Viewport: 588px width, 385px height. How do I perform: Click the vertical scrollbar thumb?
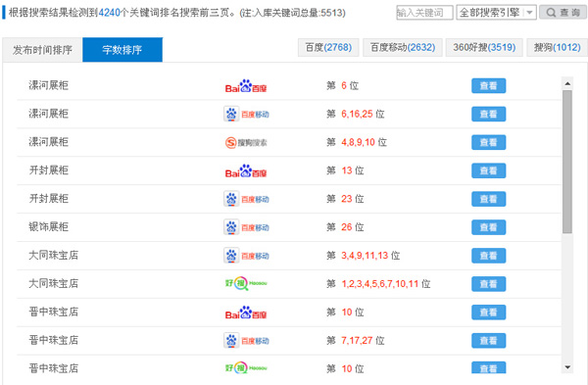click(567, 162)
